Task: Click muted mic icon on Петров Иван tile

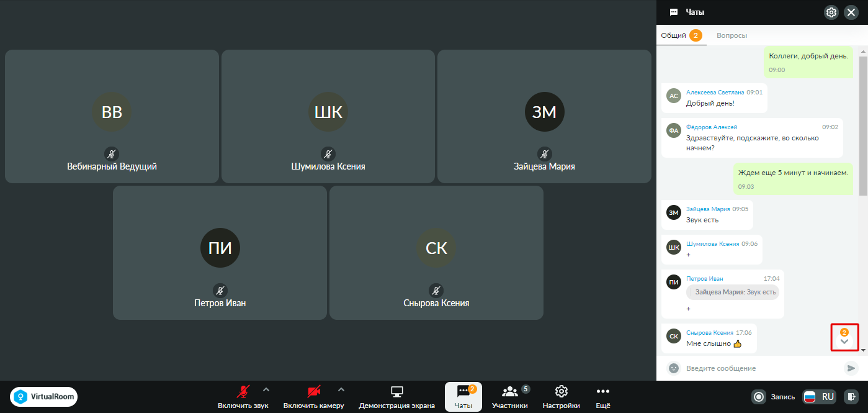Action: pos(220,290)
